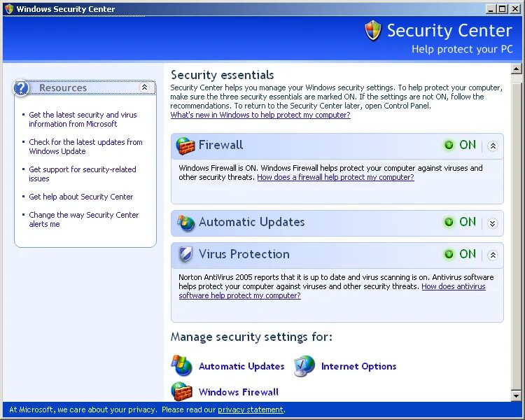
Task: Click the Virus Protection ON status text
Action: [468, 254]
